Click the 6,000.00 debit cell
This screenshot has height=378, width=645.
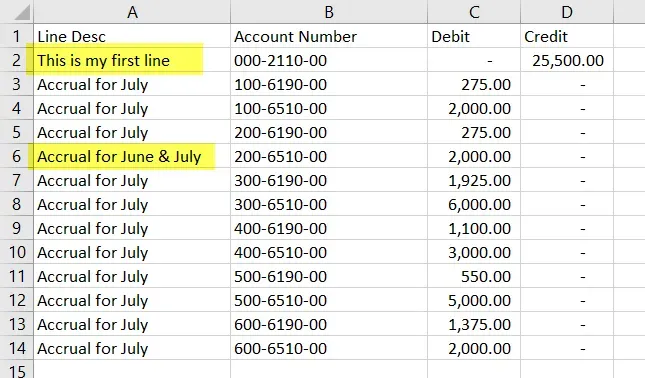[x=474, y=204]
